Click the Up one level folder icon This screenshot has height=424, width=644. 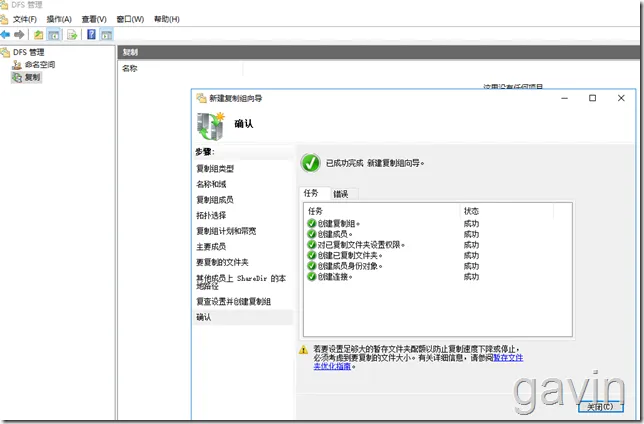tap(39, 35)
